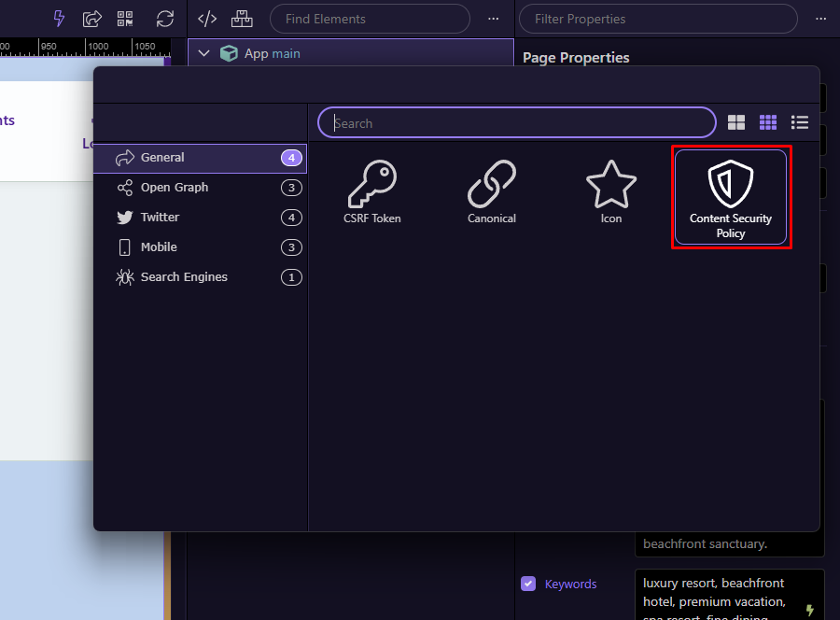Switch to large tile grid view
Image resolution: width=840 pixels, height=620 pixels.
pos(736,122)
